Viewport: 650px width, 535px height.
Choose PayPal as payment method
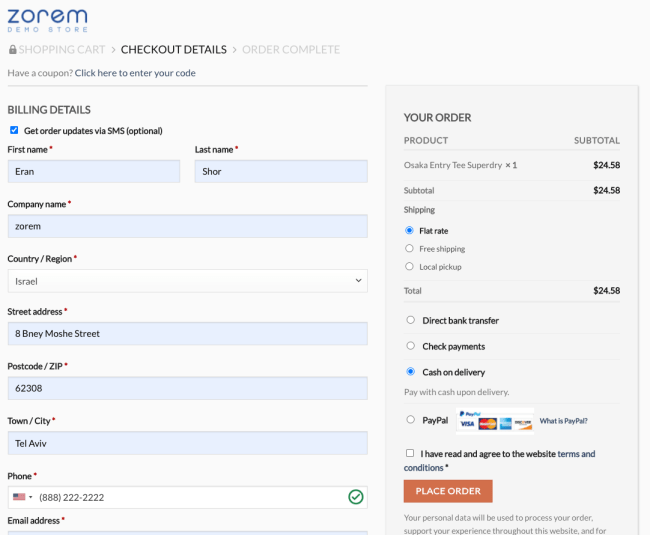coord(410,420)
